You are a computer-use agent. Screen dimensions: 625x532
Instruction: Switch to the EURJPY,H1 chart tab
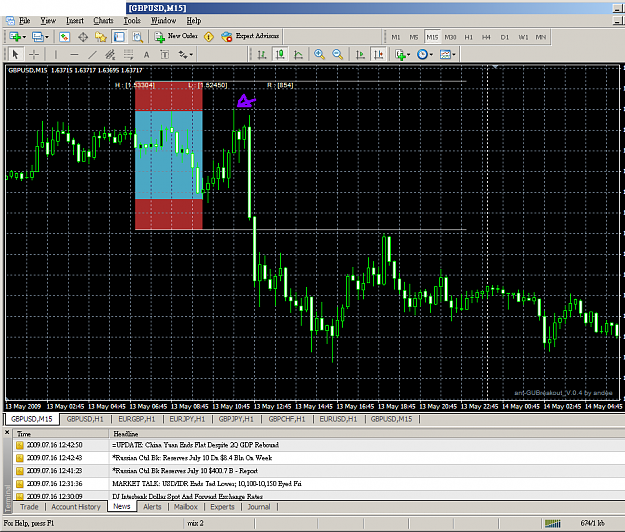tap(187, 419)
